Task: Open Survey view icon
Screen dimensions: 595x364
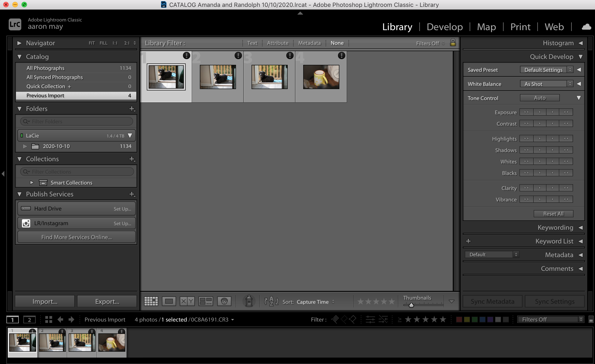Action: [206, 301]
